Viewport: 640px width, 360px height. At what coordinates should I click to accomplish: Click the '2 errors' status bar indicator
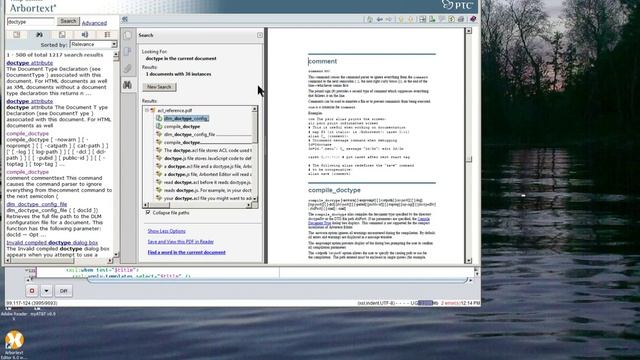coord(450,303)
